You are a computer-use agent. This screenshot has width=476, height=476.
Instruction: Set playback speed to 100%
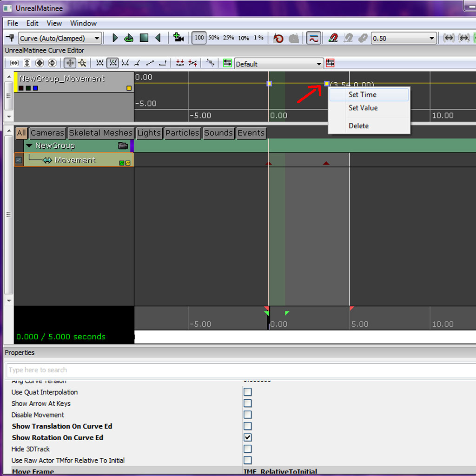199,38
